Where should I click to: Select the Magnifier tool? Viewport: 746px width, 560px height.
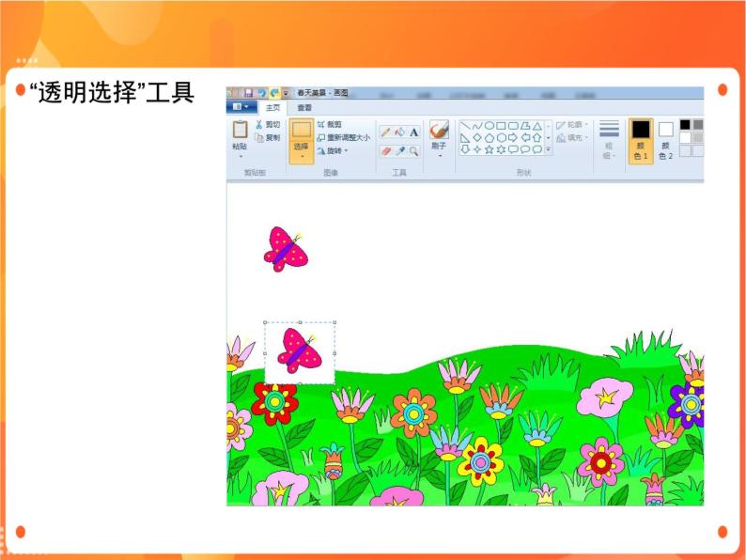413,150
